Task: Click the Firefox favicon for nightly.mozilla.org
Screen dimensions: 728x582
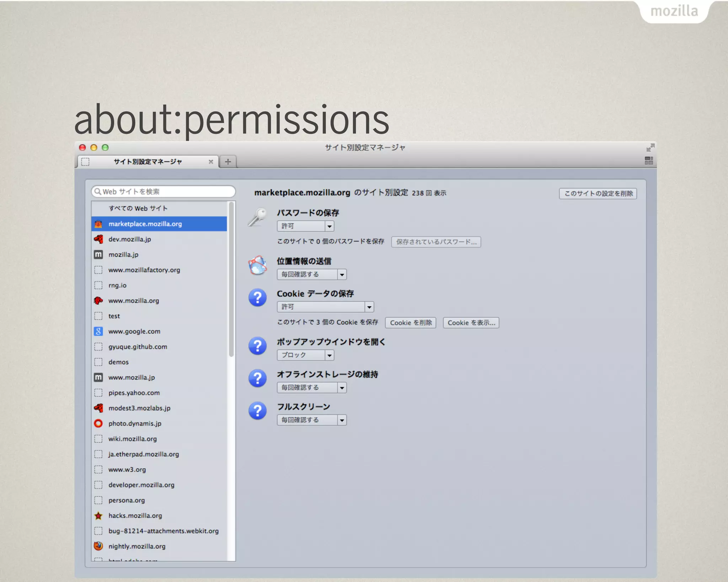Action: click(98, 546)
